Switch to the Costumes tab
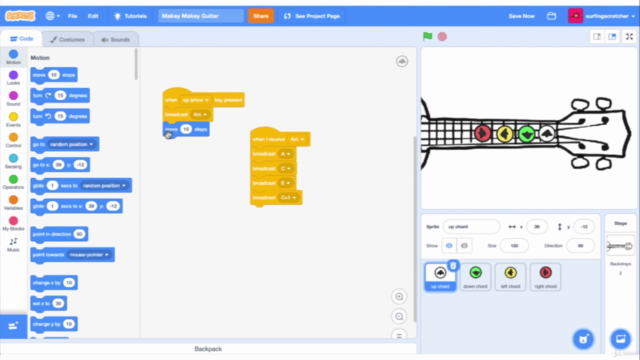This screenshot has width=640, height=360. (67, 40)
